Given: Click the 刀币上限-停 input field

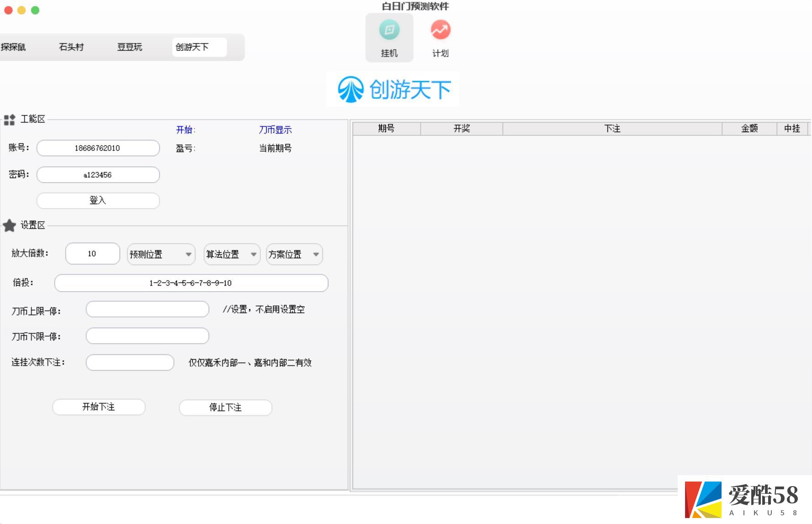Looking at the screenshot, I should [148, 309].
